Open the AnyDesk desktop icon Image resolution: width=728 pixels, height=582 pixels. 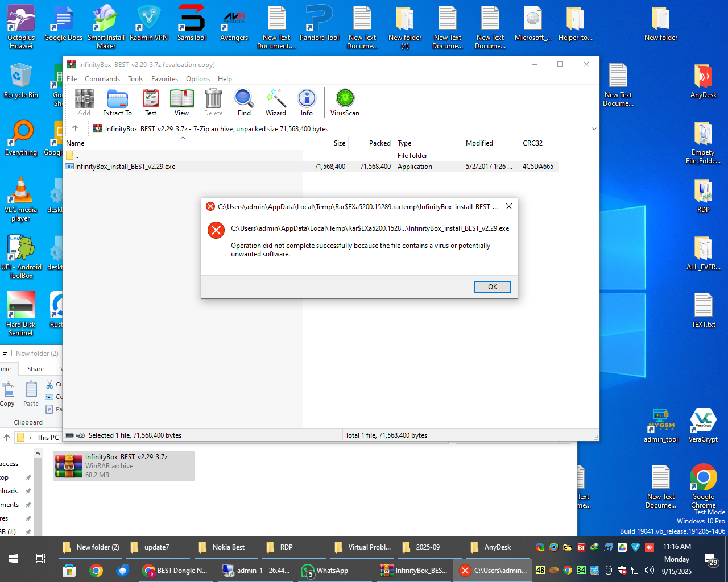tap(704, 81)
